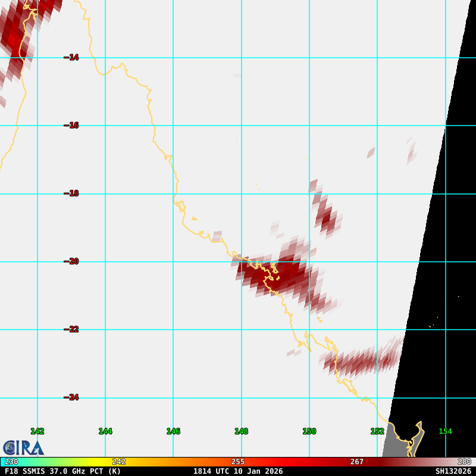Click the 255 label on the color bar

238,462
